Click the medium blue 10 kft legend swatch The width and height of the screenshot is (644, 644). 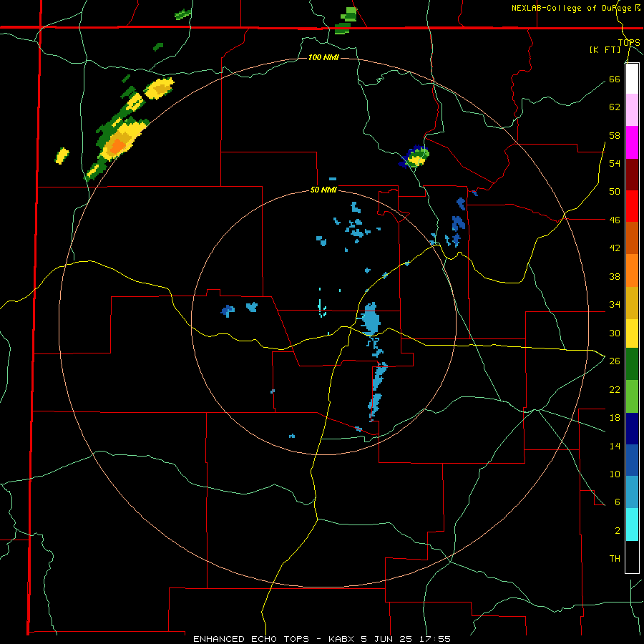pyautogui.click(x=632, y=460)
